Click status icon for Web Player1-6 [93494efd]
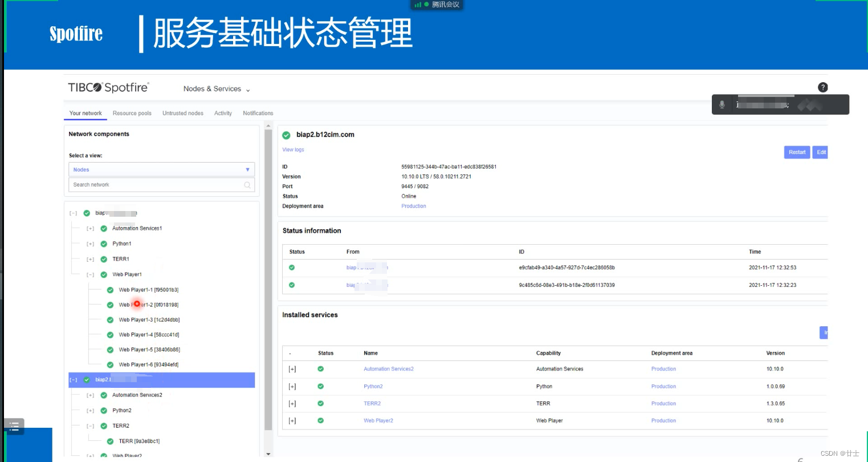 [x=110, y=364]
